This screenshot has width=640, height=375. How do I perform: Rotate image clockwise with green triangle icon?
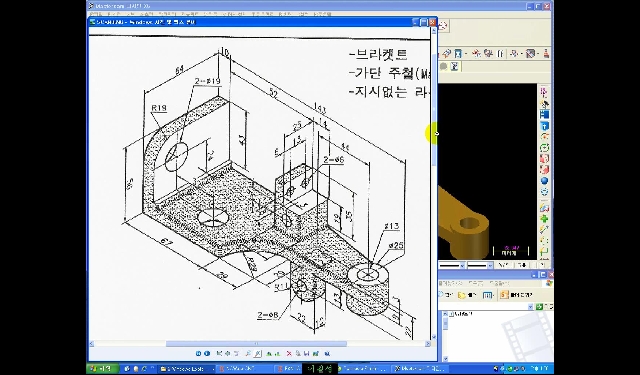[269, 353]
